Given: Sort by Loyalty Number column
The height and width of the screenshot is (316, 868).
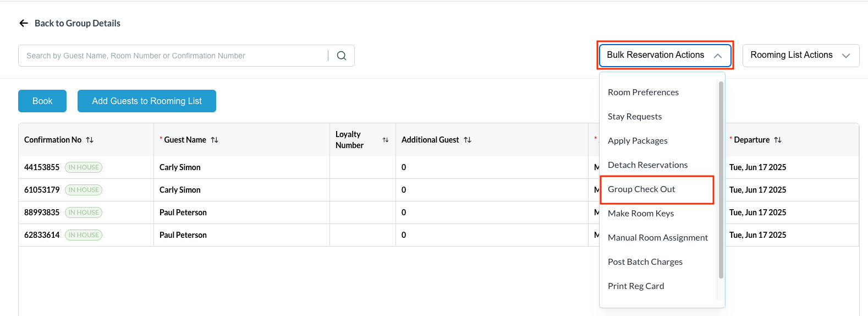Looking at the screenshot, I should coord(386,140).
